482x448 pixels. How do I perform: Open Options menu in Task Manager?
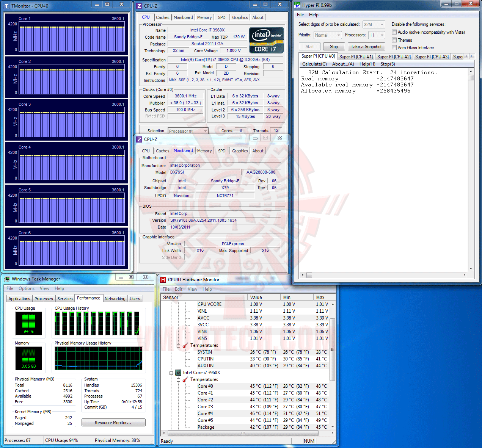pyautogui.click(x=27, y=288)
